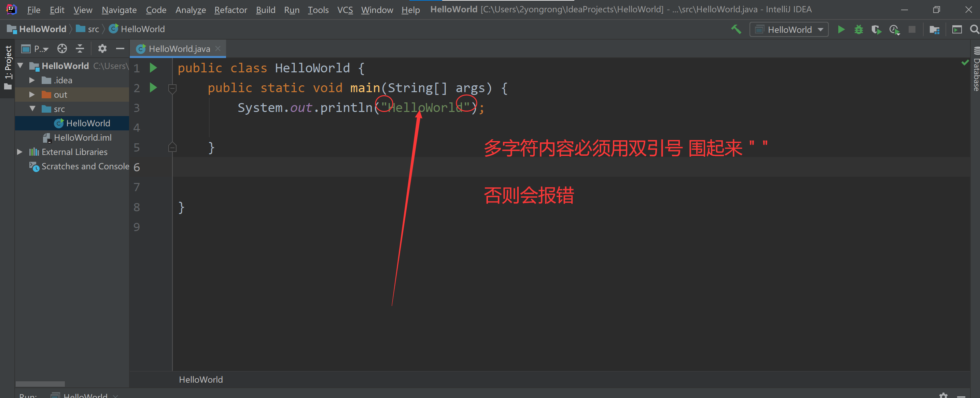Expand External Libraries node
Viewport: 980px width, 398px height.
coord(20,152)
